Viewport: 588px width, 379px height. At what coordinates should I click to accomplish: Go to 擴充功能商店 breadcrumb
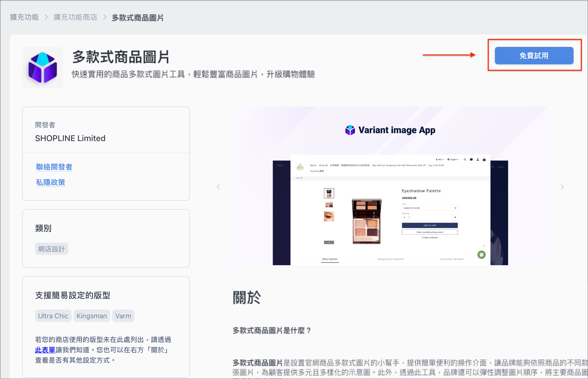point(75,17)
